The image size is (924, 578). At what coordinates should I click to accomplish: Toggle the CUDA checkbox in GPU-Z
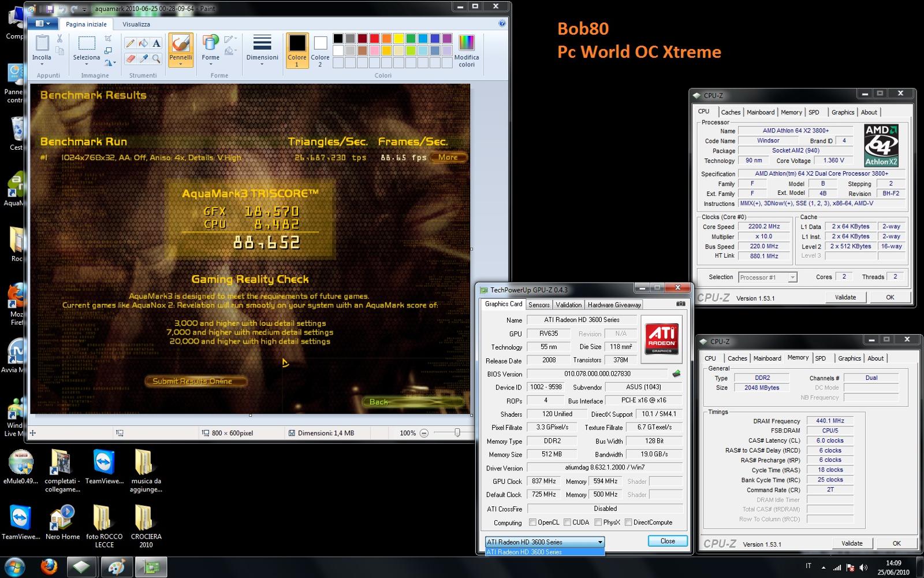coord(567,523)
